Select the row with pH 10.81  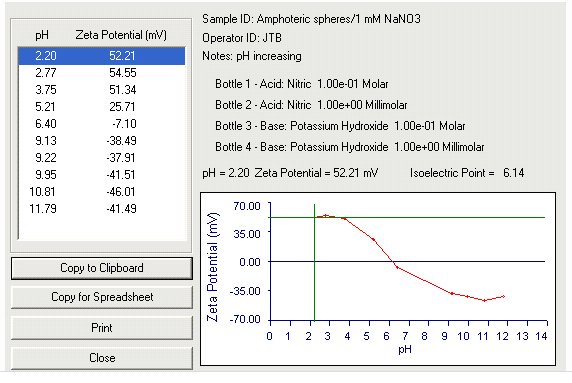point(102,192)
